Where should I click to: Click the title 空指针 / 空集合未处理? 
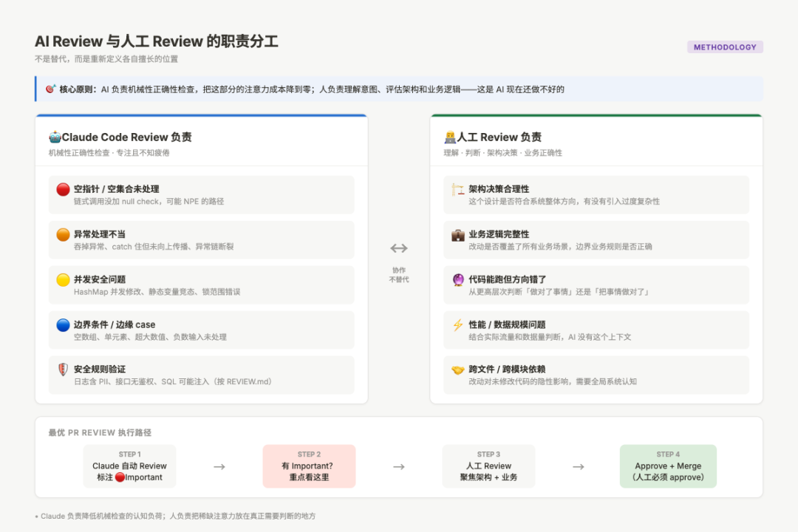tap(117, 189)
